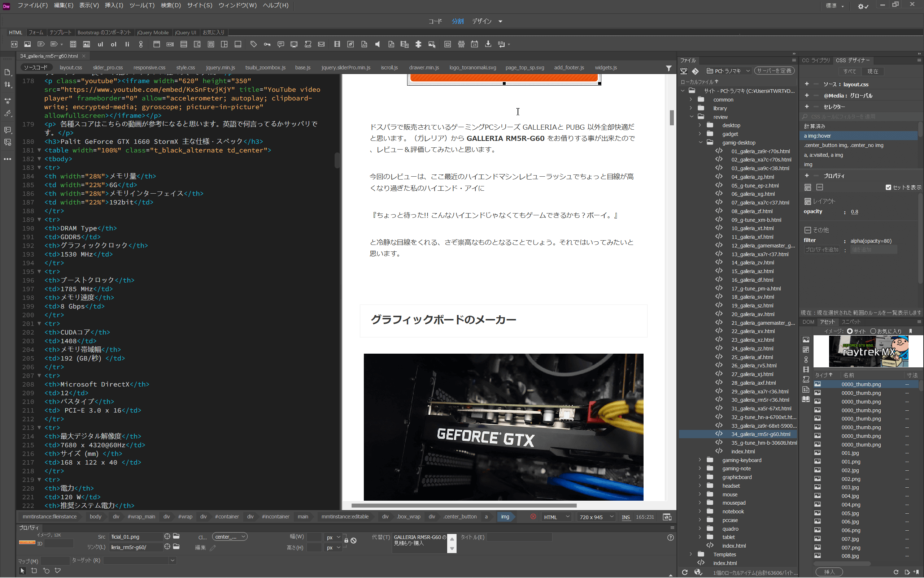Insert a Paragraph with the P toolbar icon
The image size is (924, 578).
[x=41, y=44]
